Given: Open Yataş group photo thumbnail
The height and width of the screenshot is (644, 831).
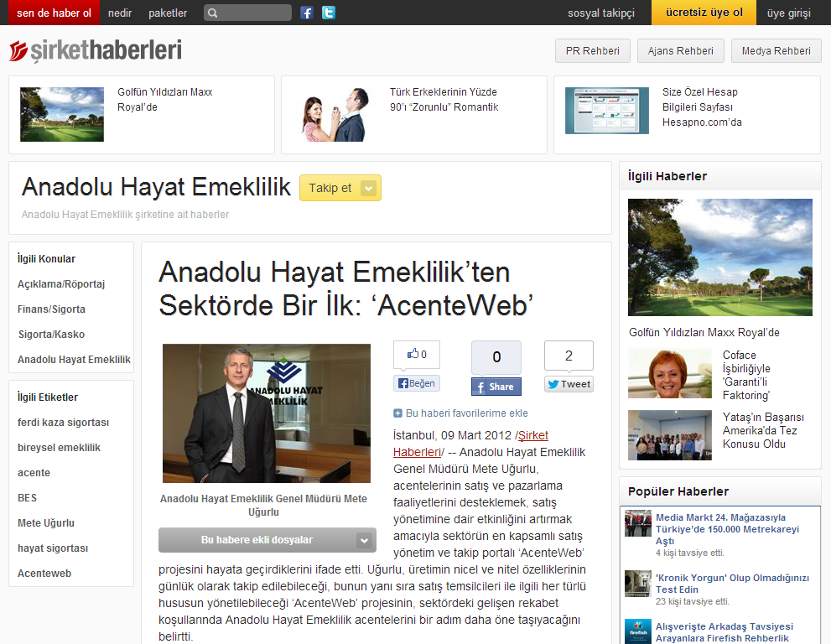Looking at the screenshot, I should 670,435.
